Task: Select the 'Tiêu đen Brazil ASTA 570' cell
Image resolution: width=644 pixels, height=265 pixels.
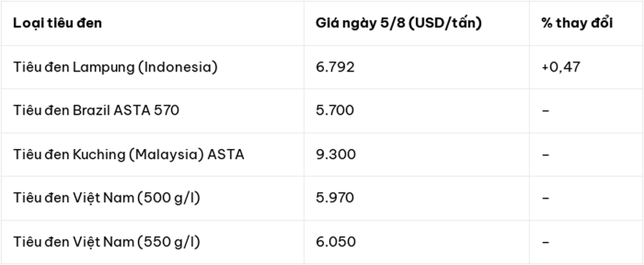Action: point(96,111)
